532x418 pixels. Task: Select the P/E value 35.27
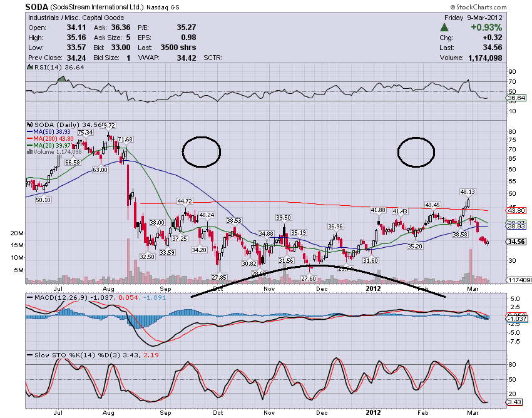tap(187, 28)
